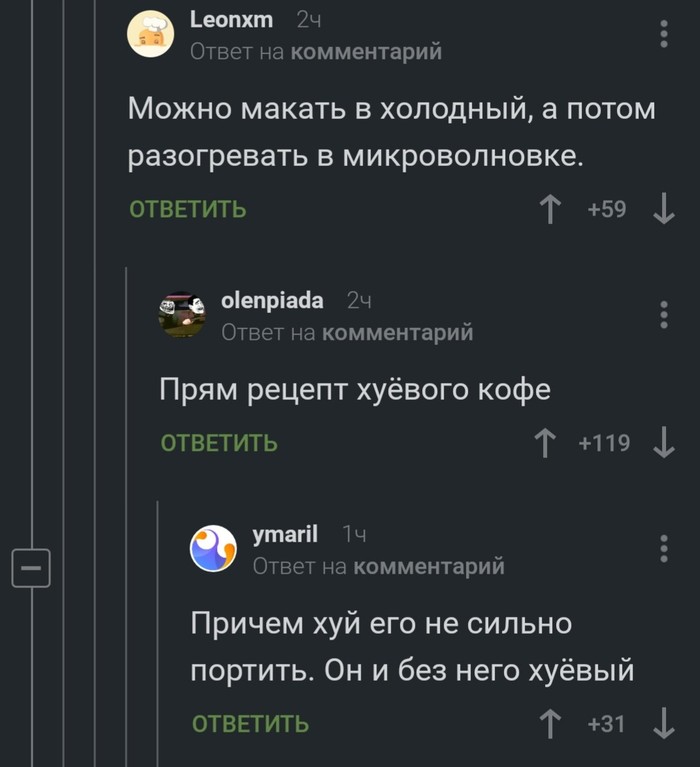Viewport: 700px width, 767px height.
Task: Open username link Leonxm
Action: pos(230,20)
